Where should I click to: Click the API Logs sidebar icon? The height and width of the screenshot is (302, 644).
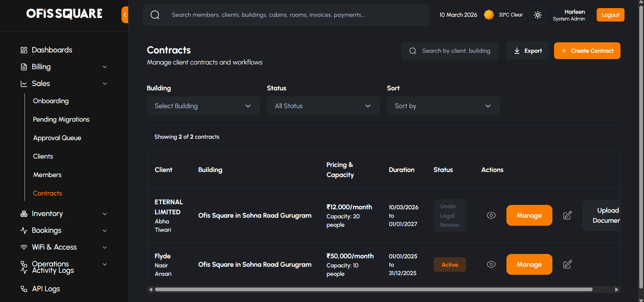click(24, 289)
